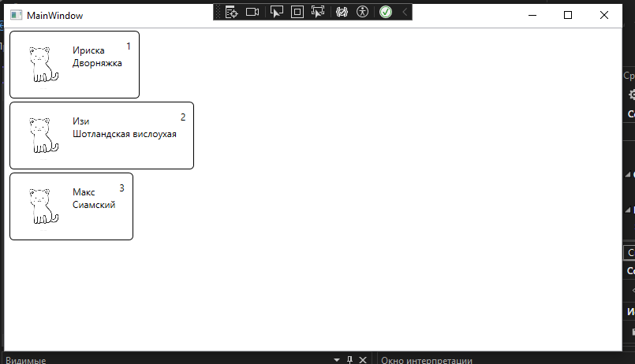Toggle XAML Hot Reload braces icon
This screenshot has width=635, height=364.
342,12
